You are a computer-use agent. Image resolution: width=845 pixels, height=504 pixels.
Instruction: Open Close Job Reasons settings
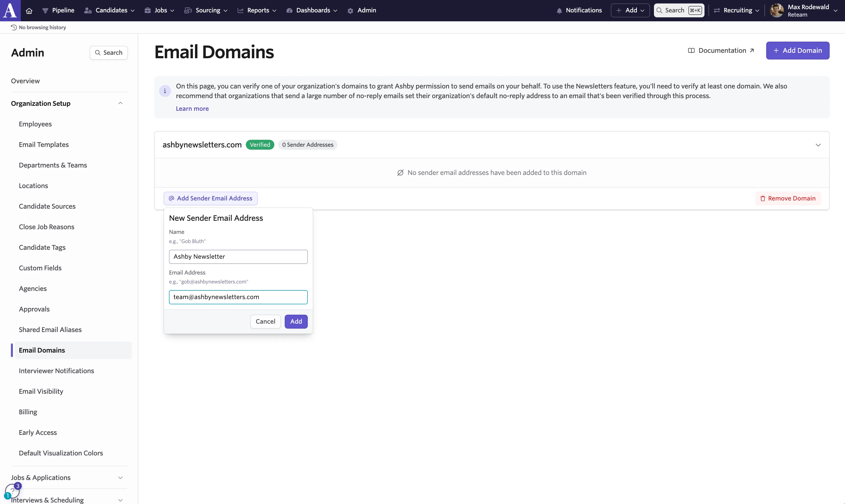(47, 227)
